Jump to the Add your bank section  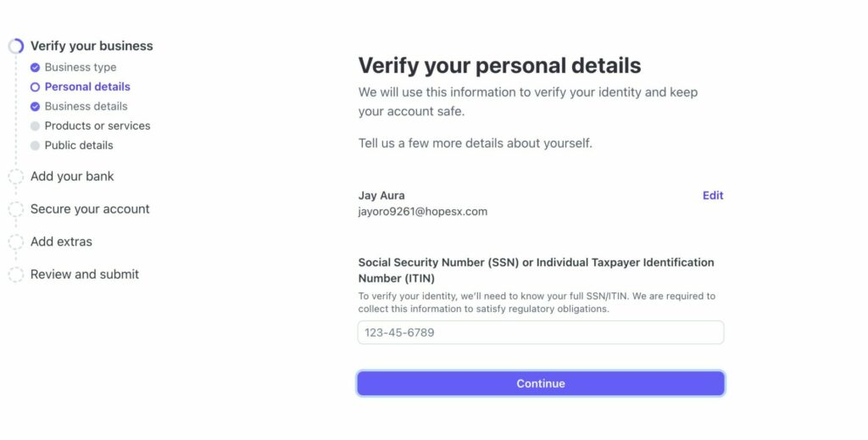pos(72,177)
